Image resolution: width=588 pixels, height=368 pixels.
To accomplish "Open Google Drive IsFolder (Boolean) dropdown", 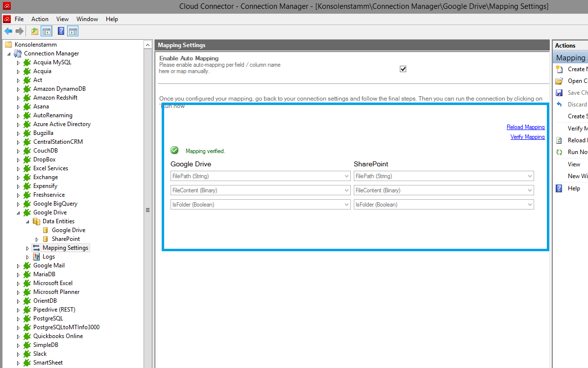I will (260, 205).
